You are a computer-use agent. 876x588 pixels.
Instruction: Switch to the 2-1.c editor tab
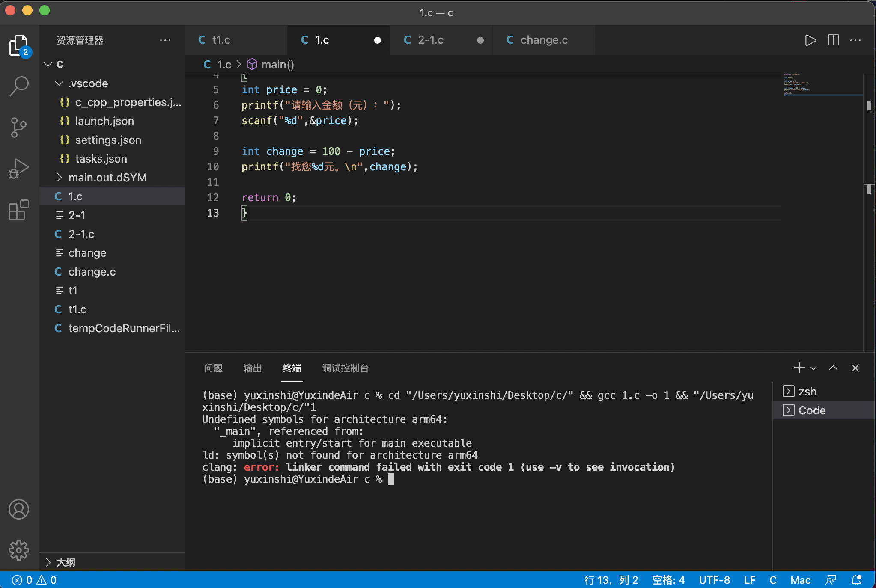pos(441,40)
